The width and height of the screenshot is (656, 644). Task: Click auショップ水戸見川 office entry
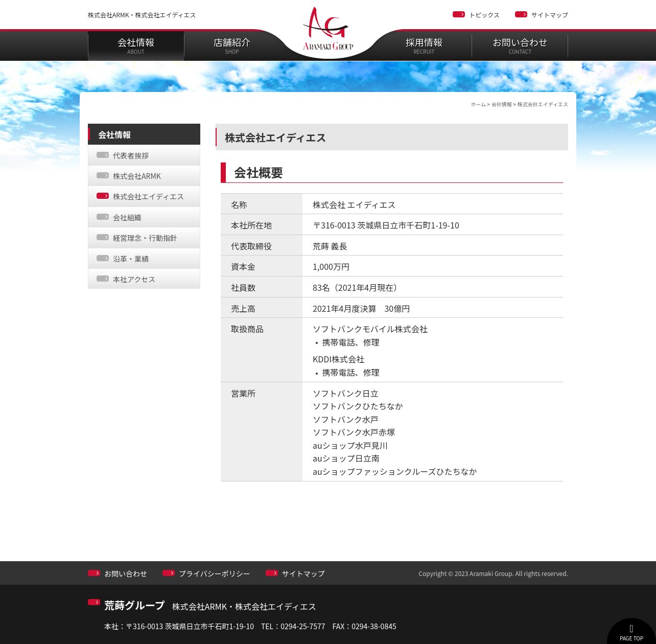pos(350,445)
